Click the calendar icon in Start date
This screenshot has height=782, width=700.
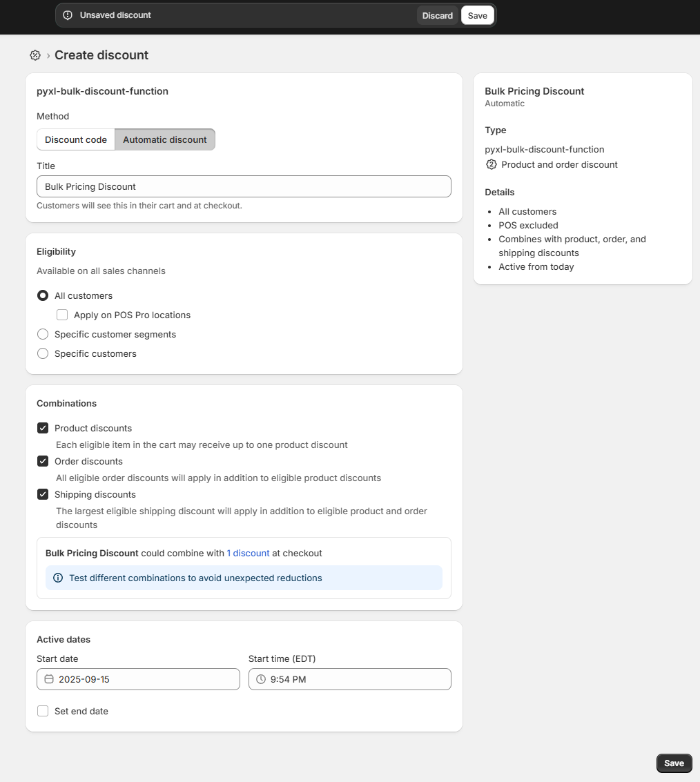(49, 679)
